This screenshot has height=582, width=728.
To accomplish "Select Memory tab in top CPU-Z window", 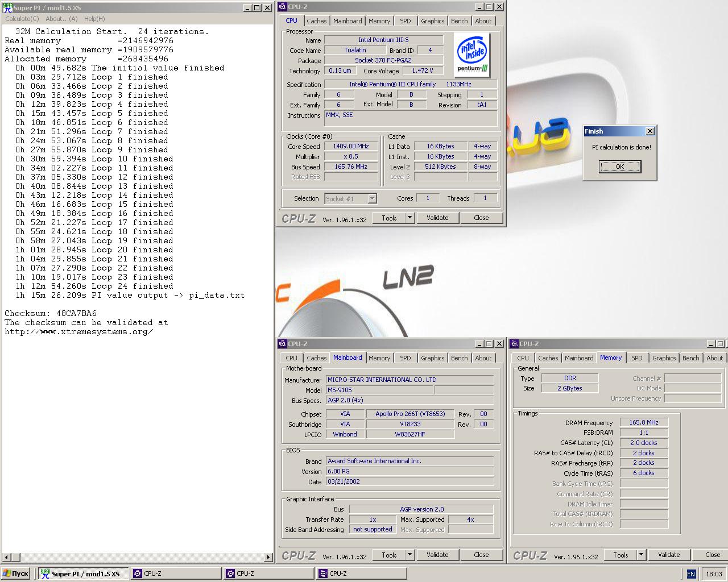I will [379, 21].
